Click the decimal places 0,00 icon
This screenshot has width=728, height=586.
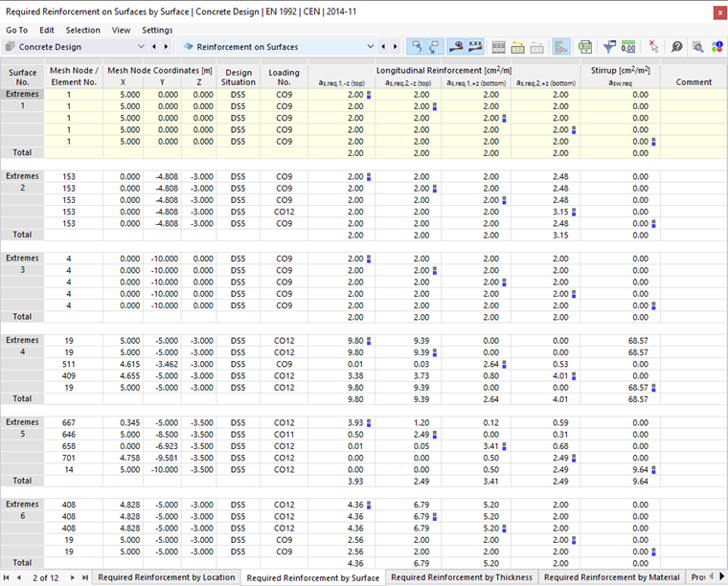pyautogui.click(x=628, y=46)
